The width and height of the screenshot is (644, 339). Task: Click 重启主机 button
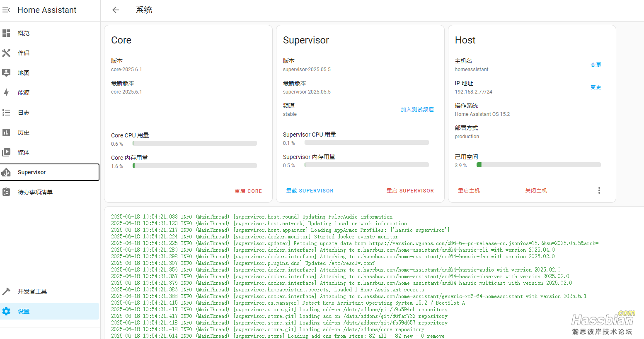point(469,191)
